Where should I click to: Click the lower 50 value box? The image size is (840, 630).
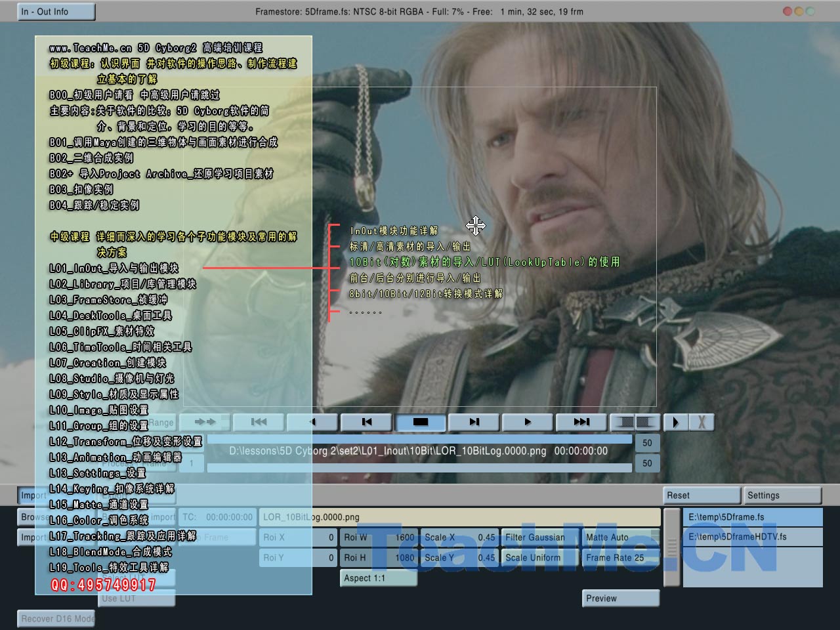click(647, 463)
